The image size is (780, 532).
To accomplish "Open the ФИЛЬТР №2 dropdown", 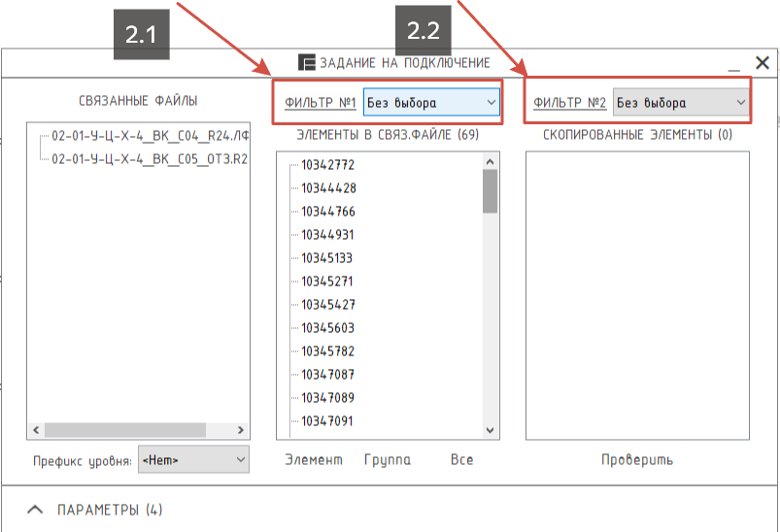I will click(x=681, y=103).
